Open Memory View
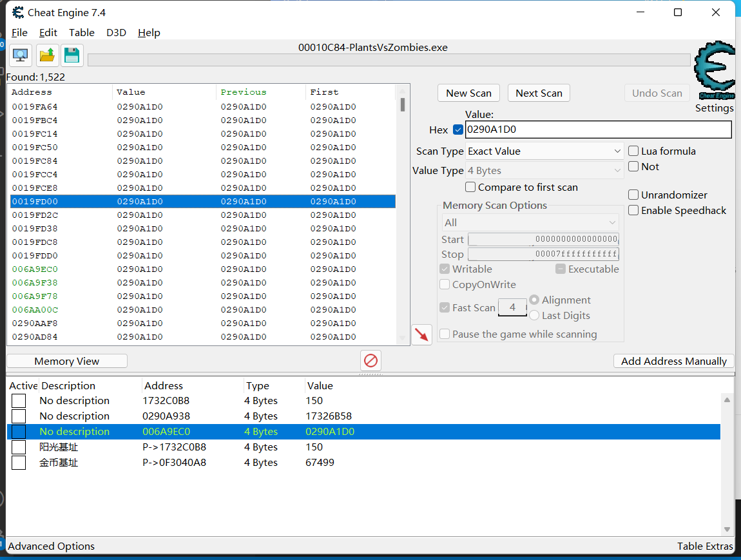 coord(66,361)
